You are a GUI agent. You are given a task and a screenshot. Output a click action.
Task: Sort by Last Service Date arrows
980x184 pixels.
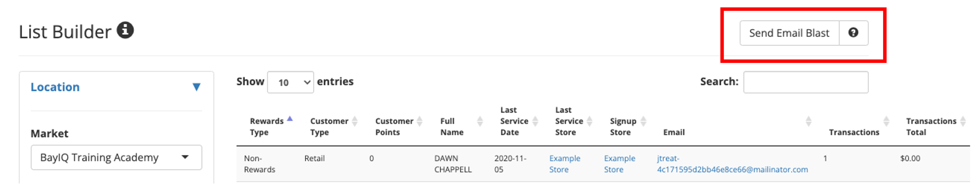coord(535,121)
